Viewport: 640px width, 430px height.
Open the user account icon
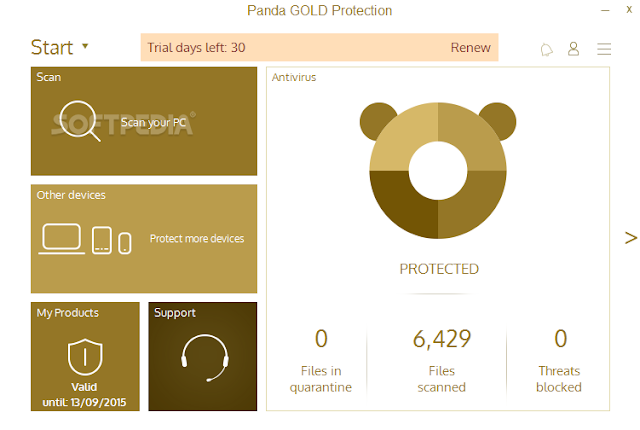click(574, 48)
